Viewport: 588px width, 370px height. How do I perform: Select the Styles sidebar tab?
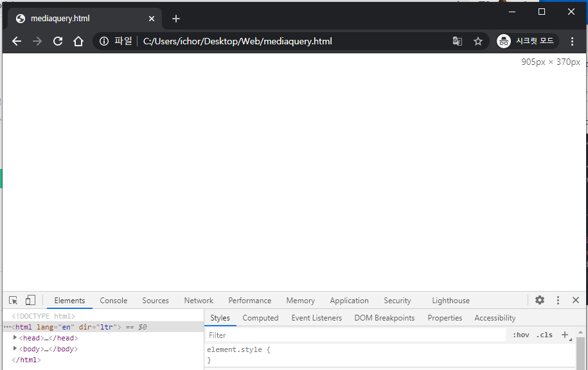(x=220, y=318)
